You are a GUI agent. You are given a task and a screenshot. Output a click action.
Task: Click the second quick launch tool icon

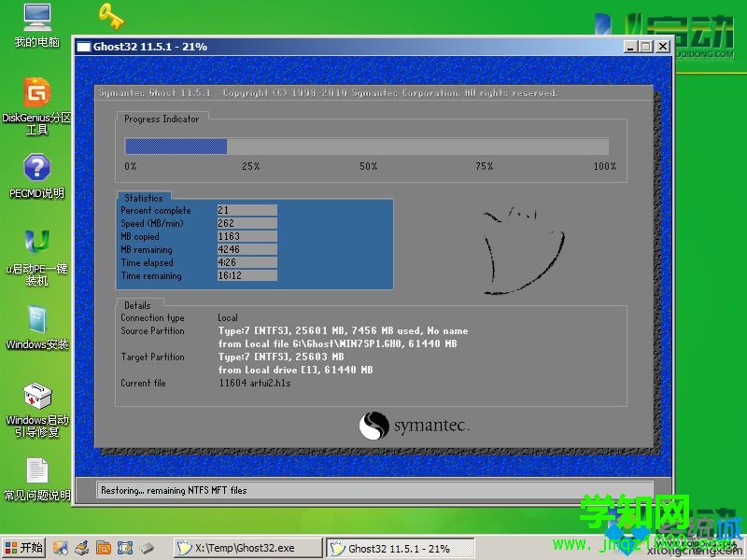(x=82, y=548)
